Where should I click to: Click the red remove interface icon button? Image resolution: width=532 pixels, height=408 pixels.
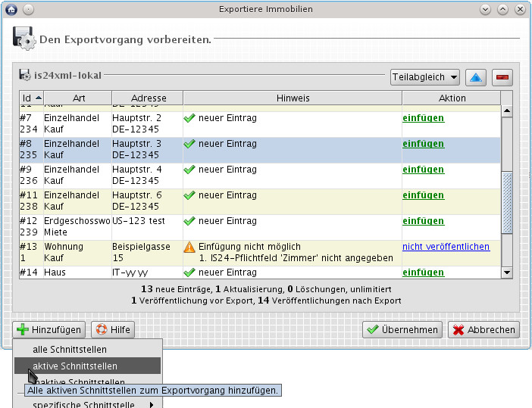pos(502,77)
